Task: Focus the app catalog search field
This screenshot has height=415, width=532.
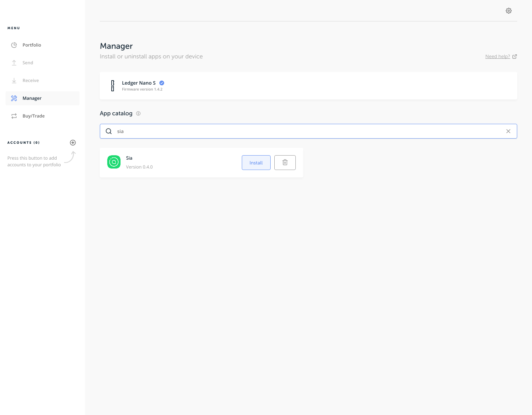Action: [308, 131]
